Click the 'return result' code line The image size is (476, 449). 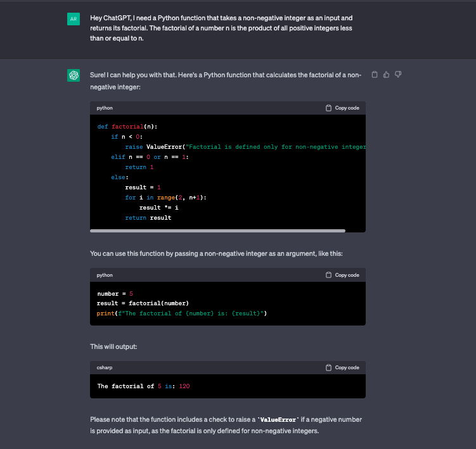click(x=148, y=218)
